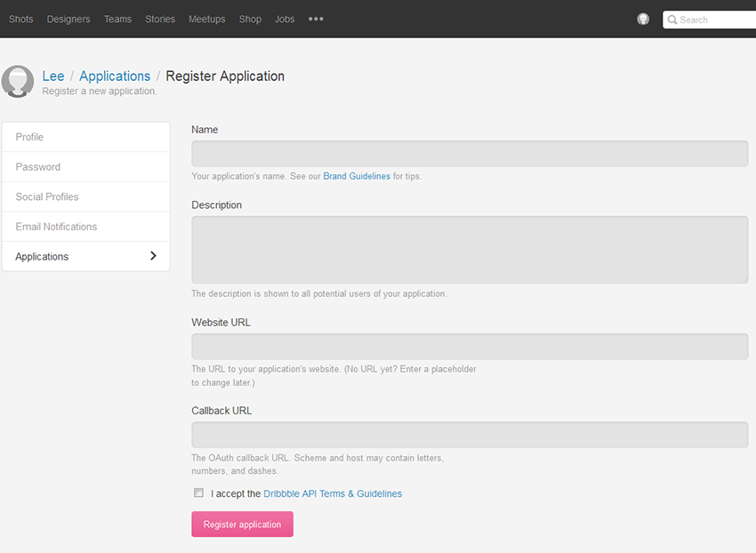Focus the Name input field
The width and height of the screenshot is (756, 553).
pyautogui.click(x=470, y=154)
